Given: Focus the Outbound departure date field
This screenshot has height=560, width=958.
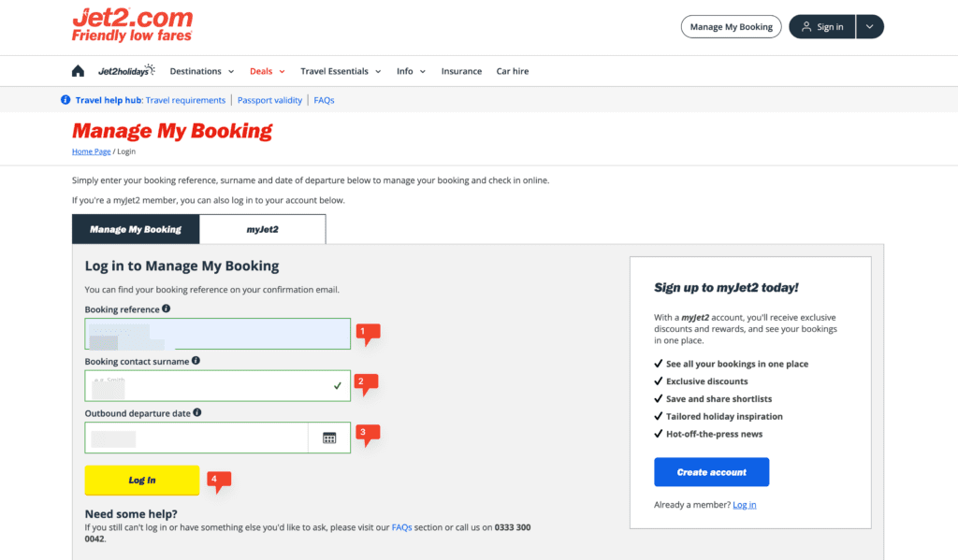Looking at the screenshot, I should tap(196, 438).
